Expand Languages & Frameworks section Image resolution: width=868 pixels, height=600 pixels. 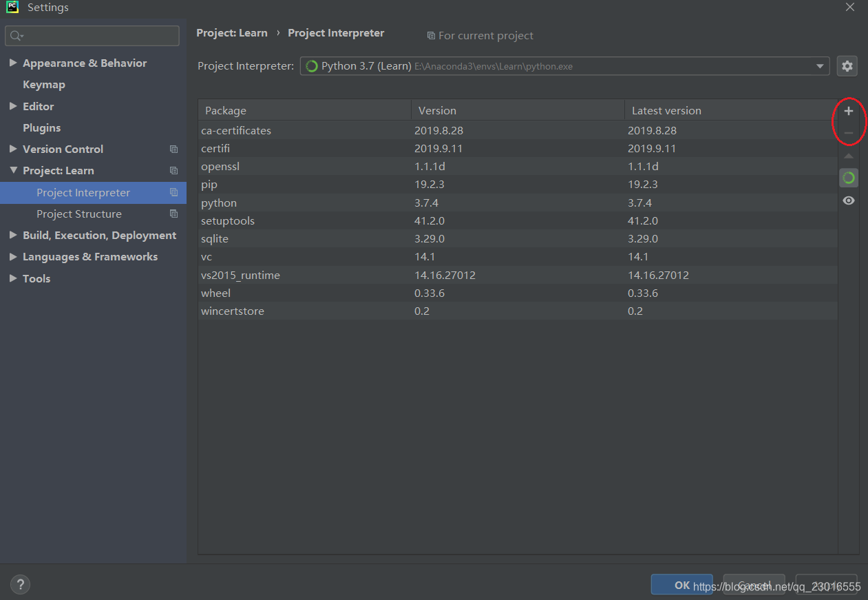13,256
